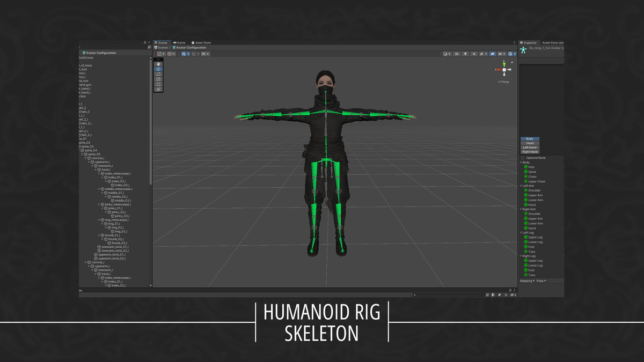Select the Rotate tool

[x=158, y=74]
